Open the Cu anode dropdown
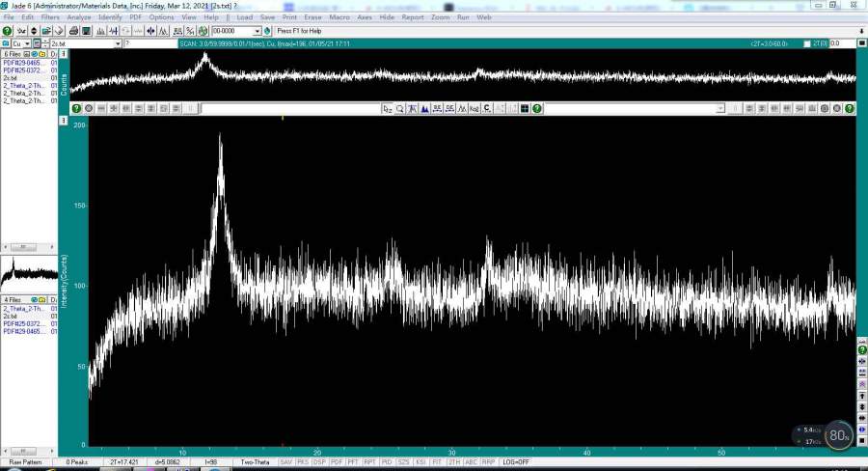The width and height of the screenshot is (868, 471). click(x=27, y=43)
